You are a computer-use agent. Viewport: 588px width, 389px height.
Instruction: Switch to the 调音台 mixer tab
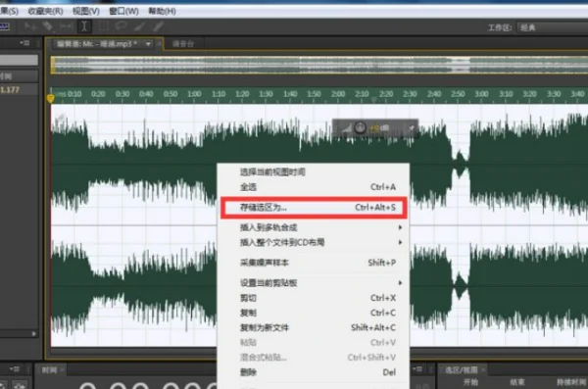183,44
